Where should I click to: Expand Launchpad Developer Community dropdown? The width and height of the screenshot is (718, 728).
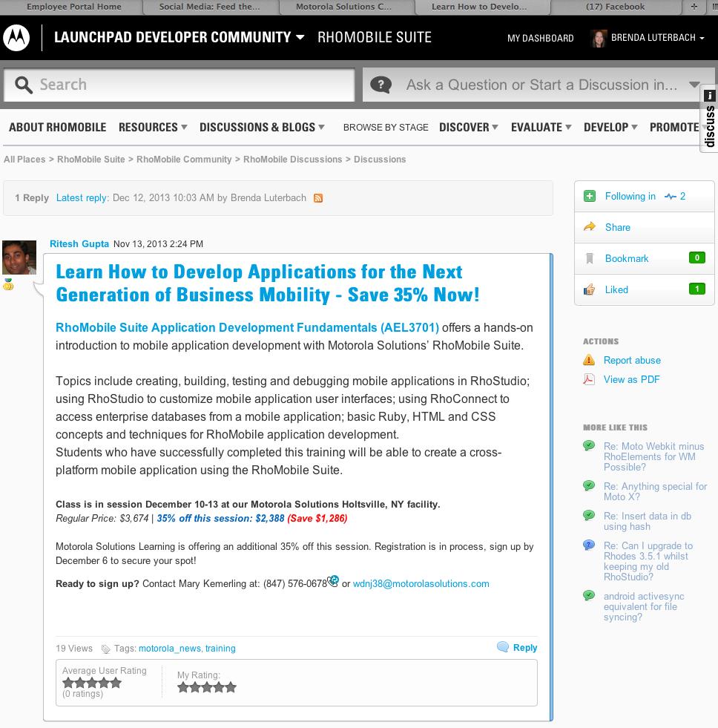(300, 37)
